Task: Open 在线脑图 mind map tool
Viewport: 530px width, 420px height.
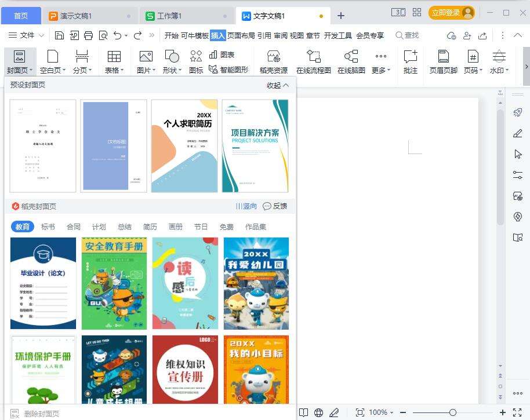Action: click(x=351, y=62)
